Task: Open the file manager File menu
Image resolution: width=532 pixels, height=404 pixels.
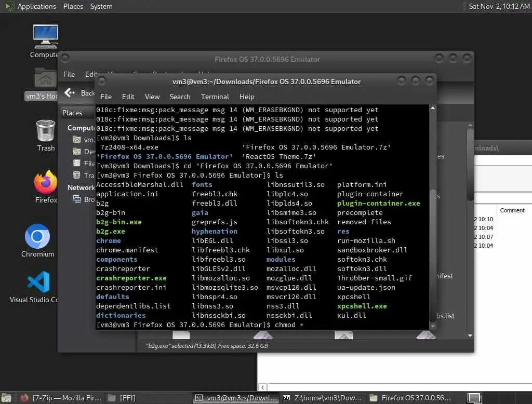Action: click(x=69, y=74)
